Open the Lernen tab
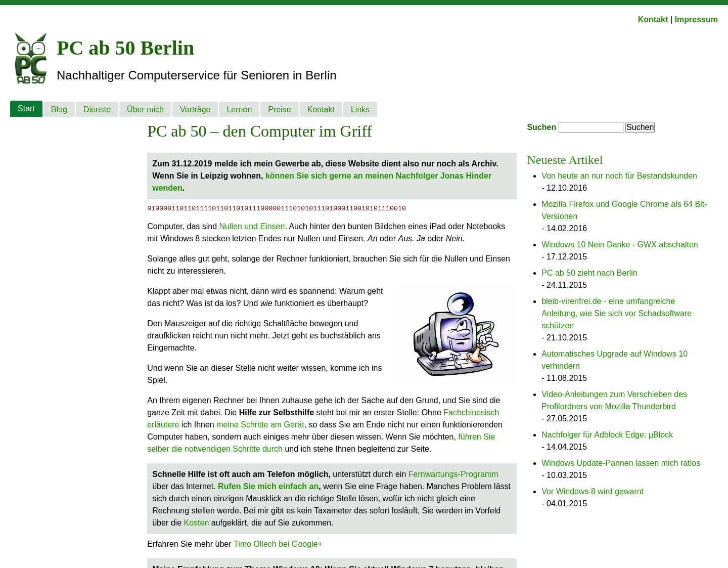This screenshot has width=728, height=568. (x=239, y=109)
